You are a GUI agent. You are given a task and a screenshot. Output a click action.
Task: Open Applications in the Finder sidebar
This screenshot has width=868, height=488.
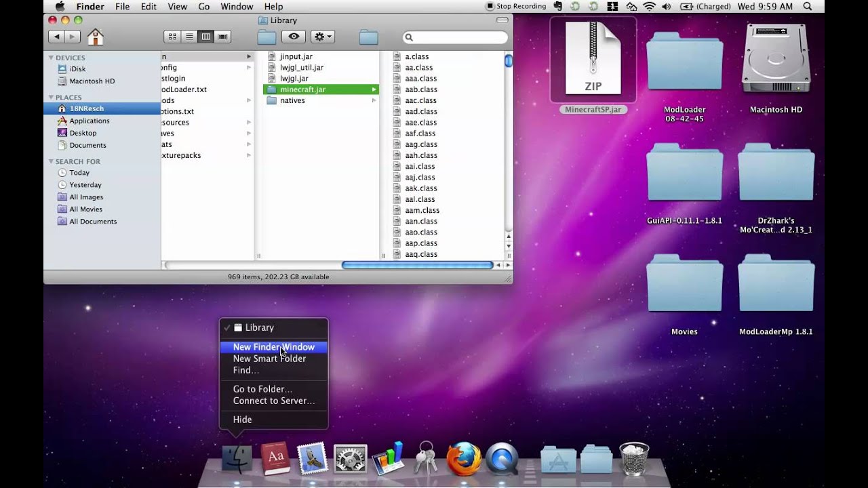[x=89, y=121]
